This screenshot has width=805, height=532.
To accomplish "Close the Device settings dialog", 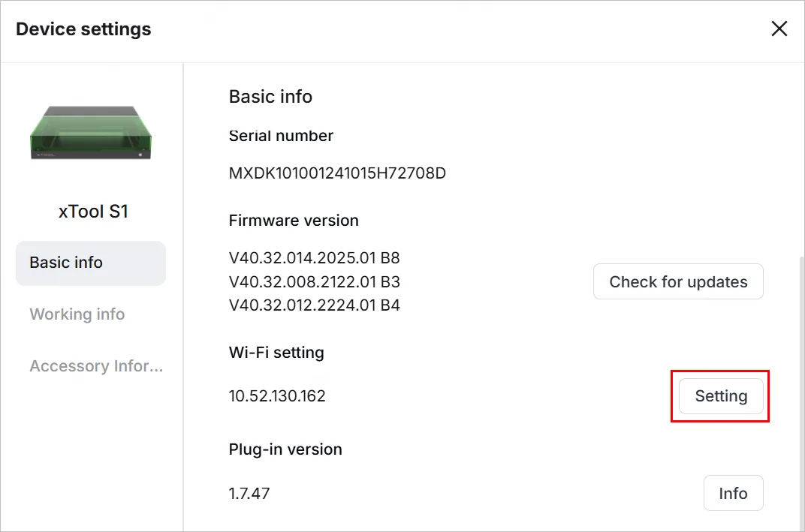I will (x=779, y=29).
